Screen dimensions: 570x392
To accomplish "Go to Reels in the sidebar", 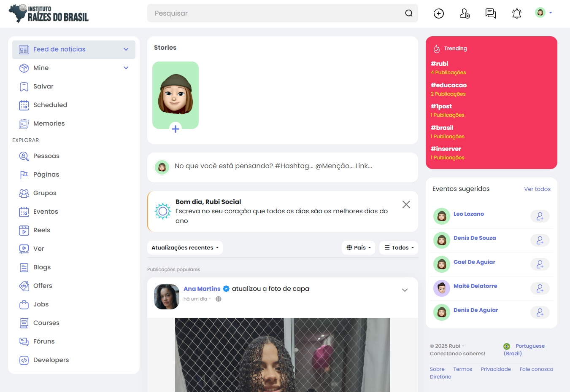I will [41, 230].
